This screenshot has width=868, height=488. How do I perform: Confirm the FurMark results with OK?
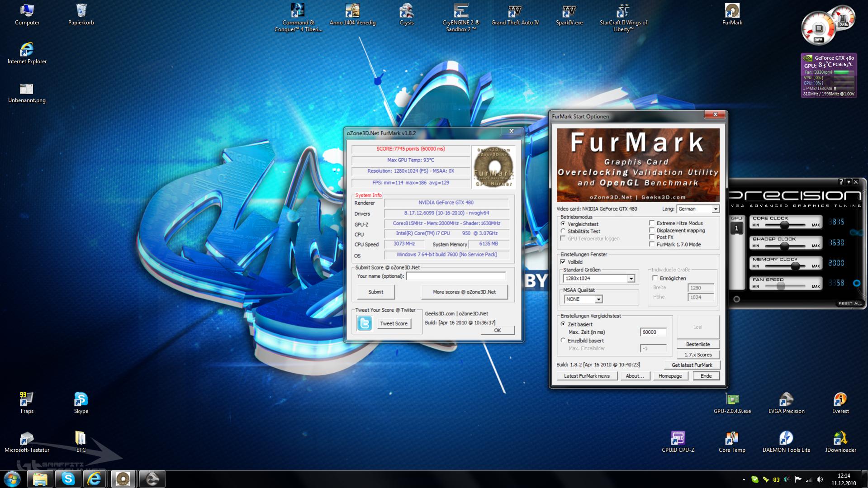pos(497,331)
